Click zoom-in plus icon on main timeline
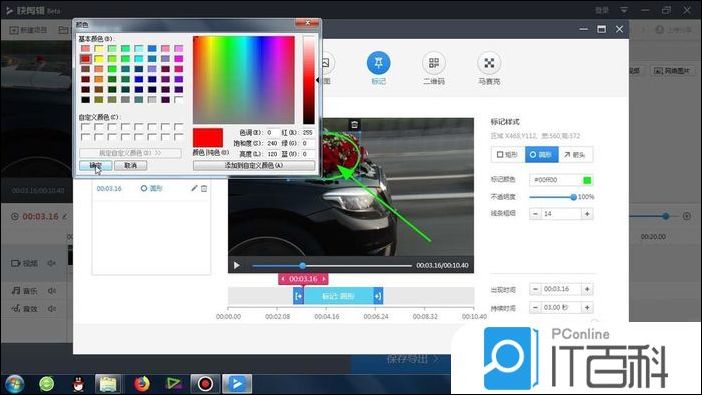The width and height of the screenshot is (702, 395). point(687,216)
